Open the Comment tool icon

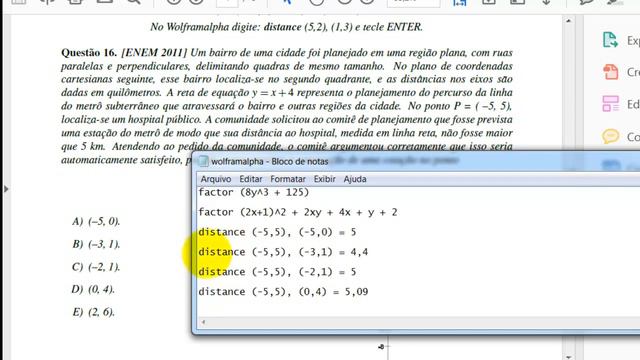click(611, 136)
